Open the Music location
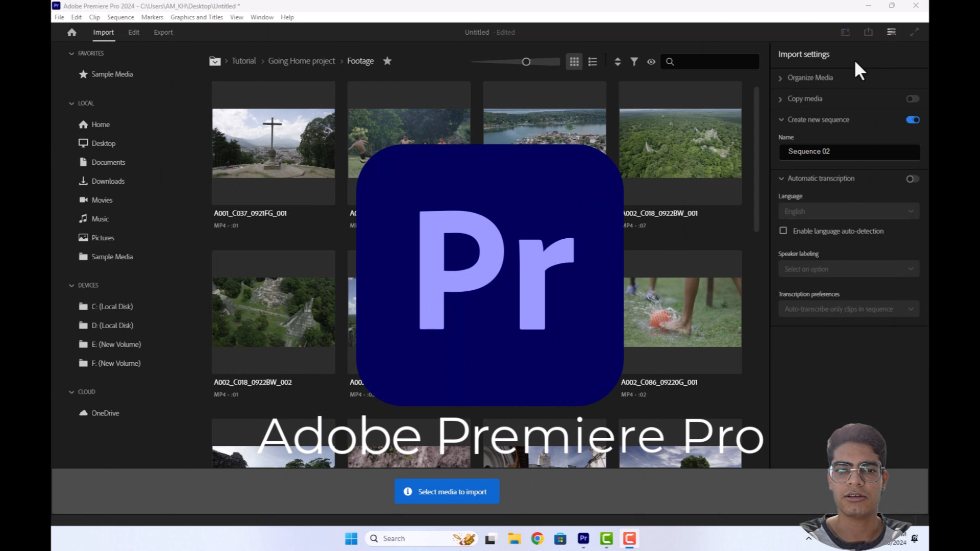 click(94, 219)
